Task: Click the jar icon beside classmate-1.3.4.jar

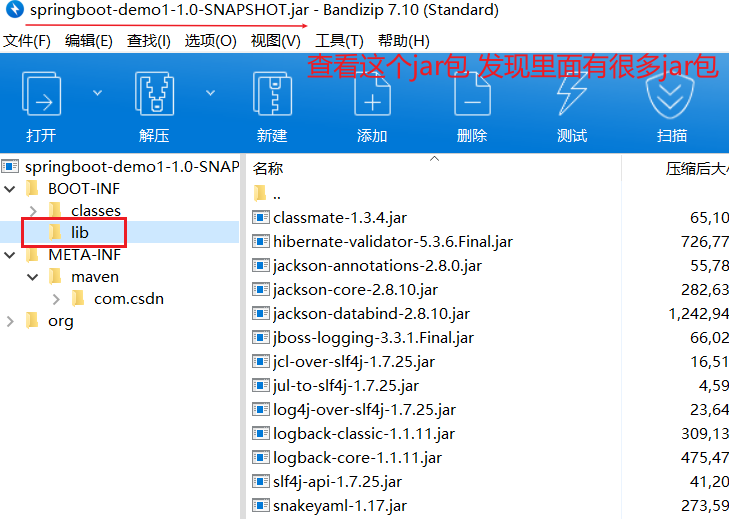Action: click(260, 217)
